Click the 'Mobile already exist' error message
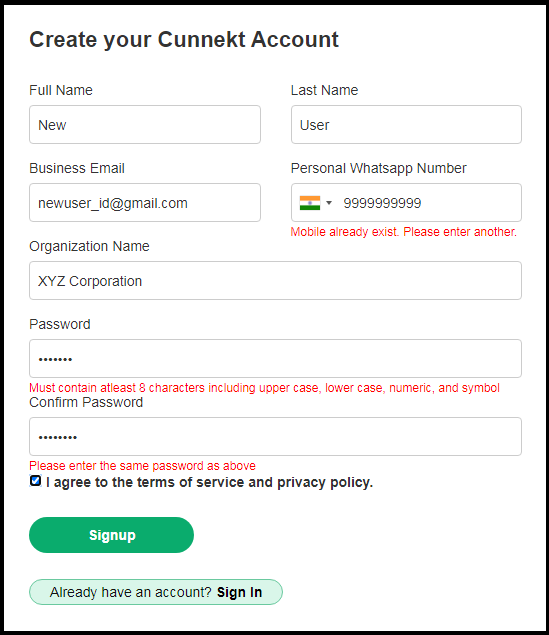Viewport: 549px width, 635px height. pyautogui.click(x=404, y=232)
